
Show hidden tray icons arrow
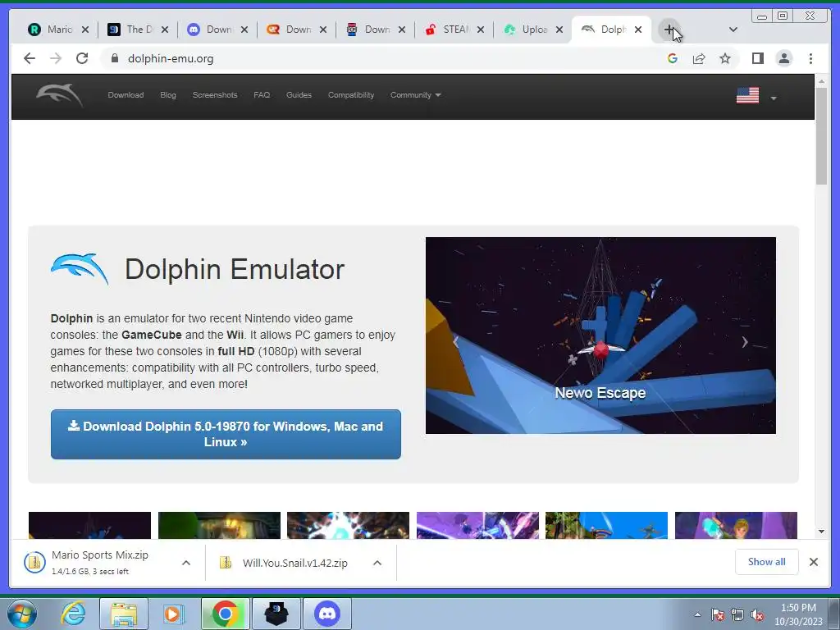pos(697,614)
